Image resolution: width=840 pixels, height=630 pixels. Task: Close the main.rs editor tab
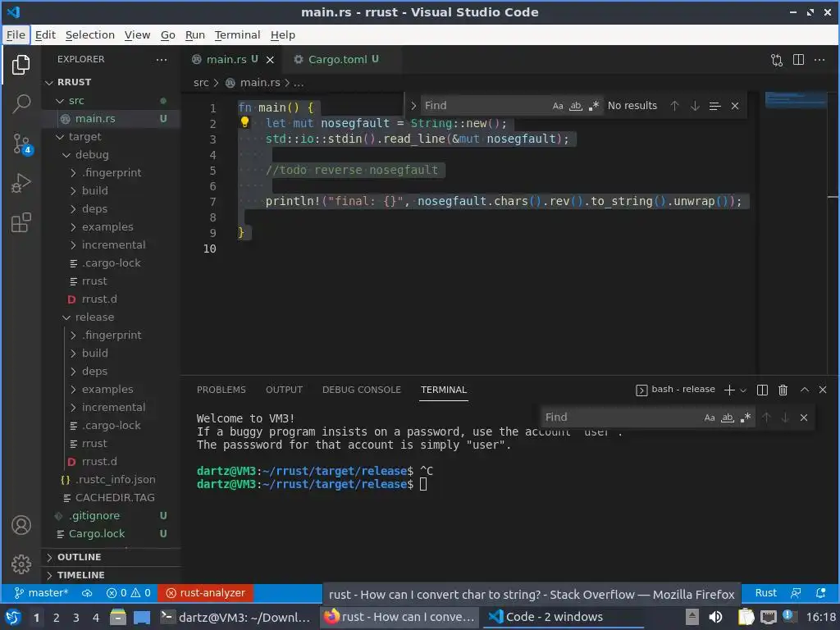point(270,59)
